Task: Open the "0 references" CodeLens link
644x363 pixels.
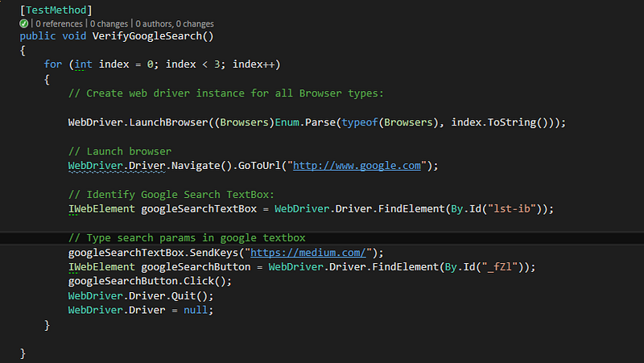Action: (59, 24)
